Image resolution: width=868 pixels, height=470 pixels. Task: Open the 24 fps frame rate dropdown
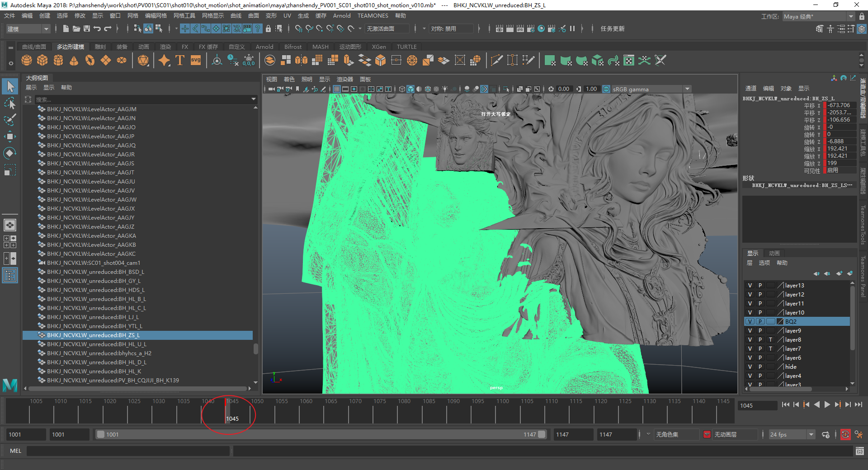[811, 435]
